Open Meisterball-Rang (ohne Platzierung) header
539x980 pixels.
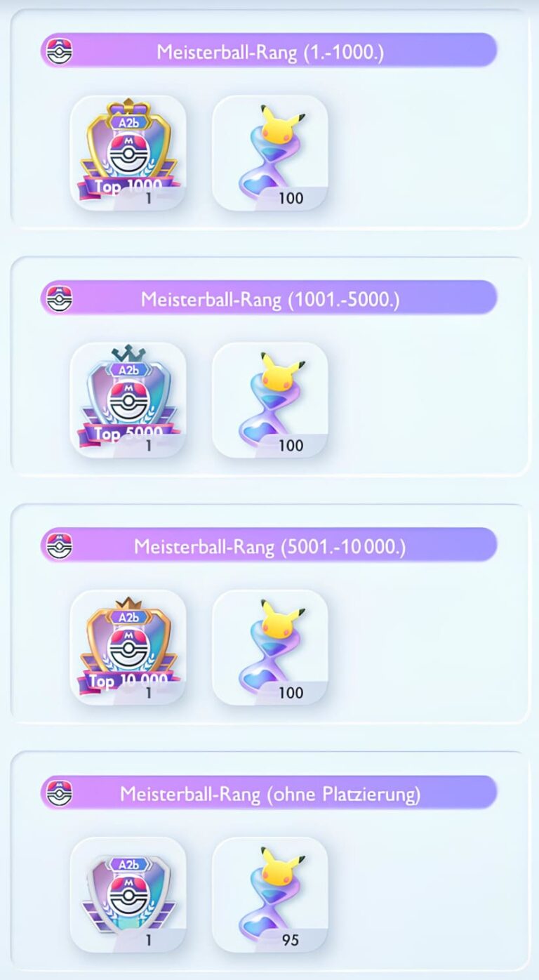(269, 793)
